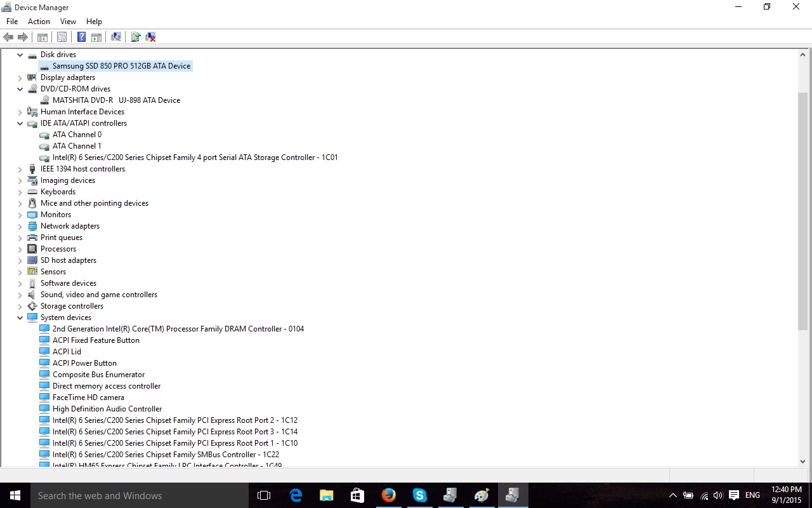Select PCI Express Root Port 1 - 1C10
This screenshot has height=508, width=812.
click(x=175, y=443)
